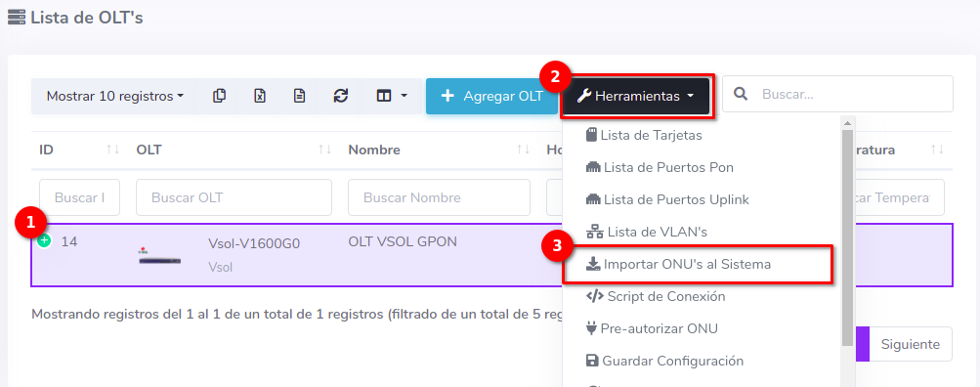The image size is (980, 387).
Task: Click the scroll-up arrow of menu scrollbar
Action: (x=847, y=122)
